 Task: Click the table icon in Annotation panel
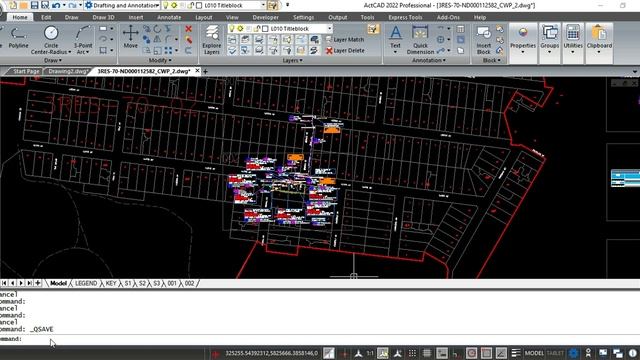point(460,29)
